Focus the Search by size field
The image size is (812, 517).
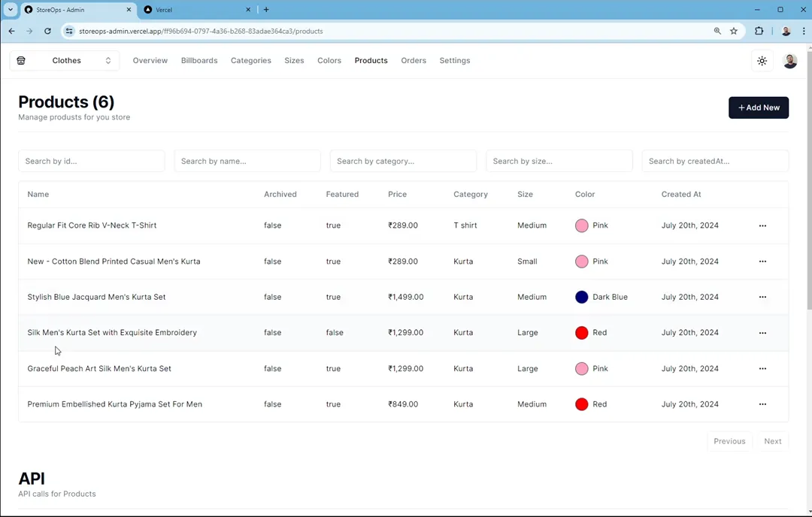coord(559,161)
